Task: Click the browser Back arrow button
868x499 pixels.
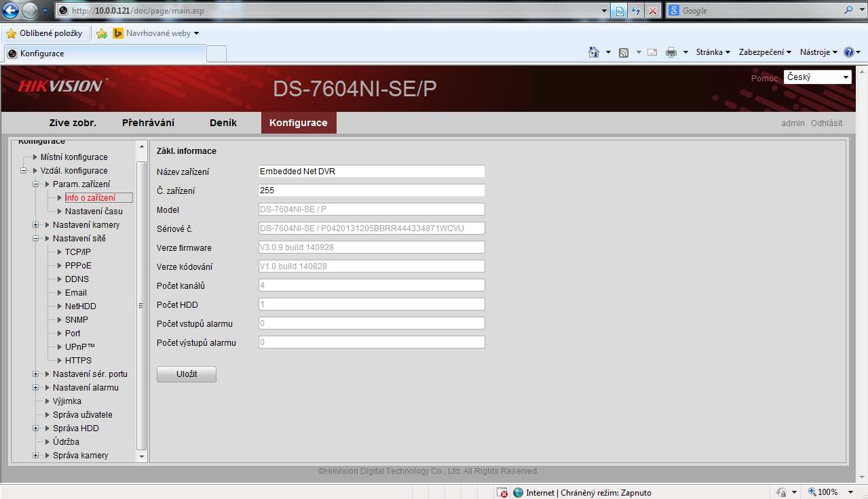Action: pyautogui.click(x=10, y=11)
